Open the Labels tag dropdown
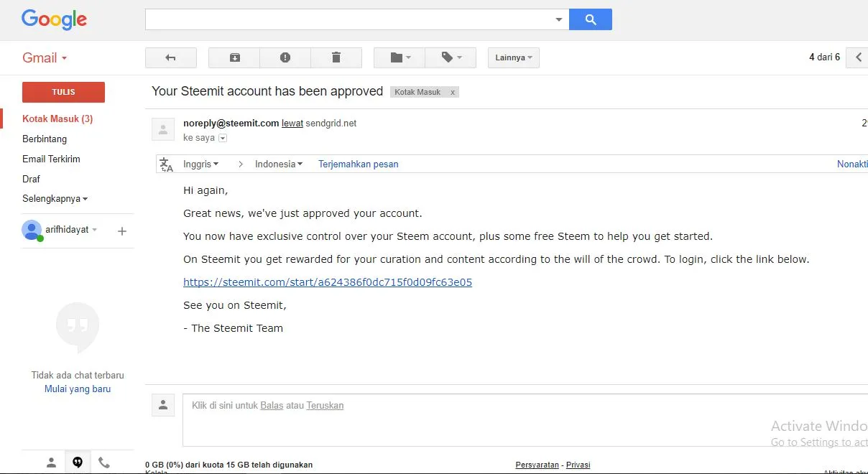 click(x=451, y=57)
